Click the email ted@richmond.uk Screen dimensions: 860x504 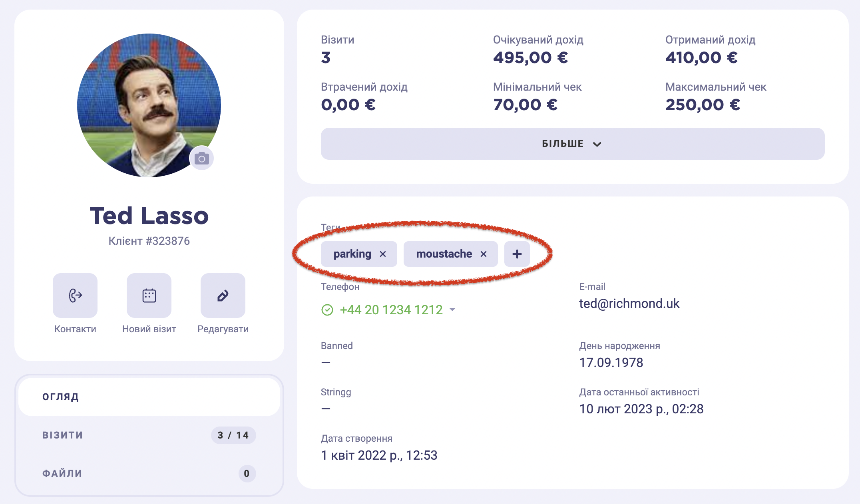pyautogui.click(x=629, y=304)
